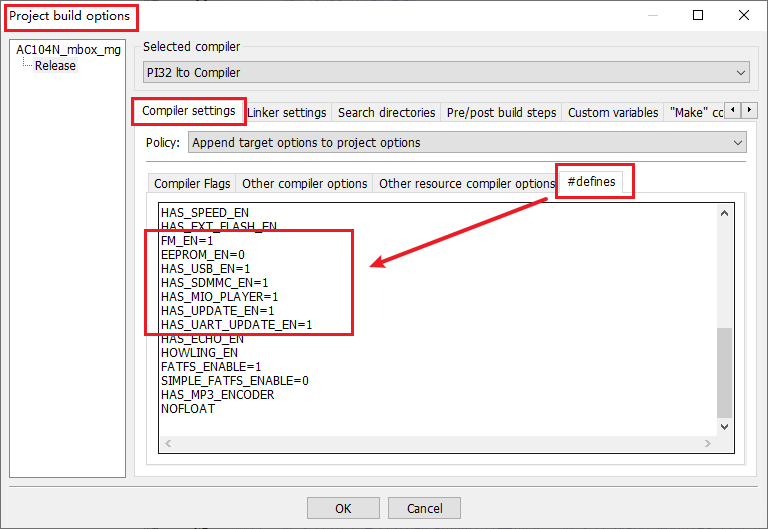Close the Project build options dialog

(744, 15)
